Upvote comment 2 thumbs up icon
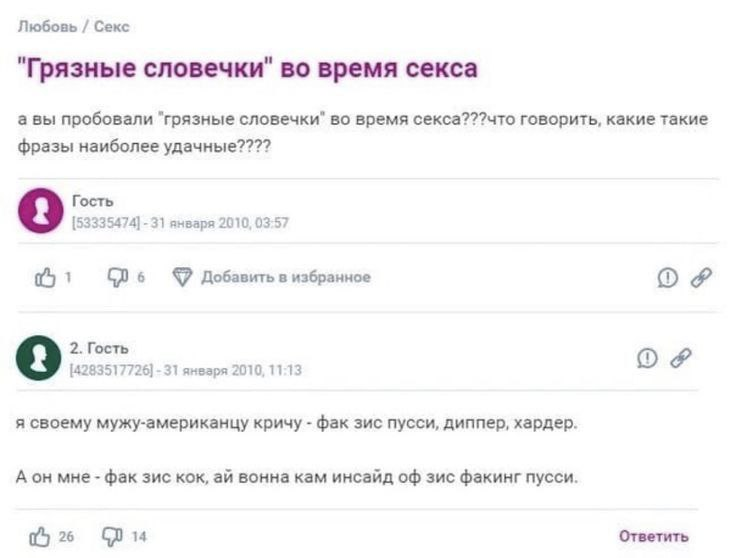This screenshot has height=558, width=736. tap(40, 536)
